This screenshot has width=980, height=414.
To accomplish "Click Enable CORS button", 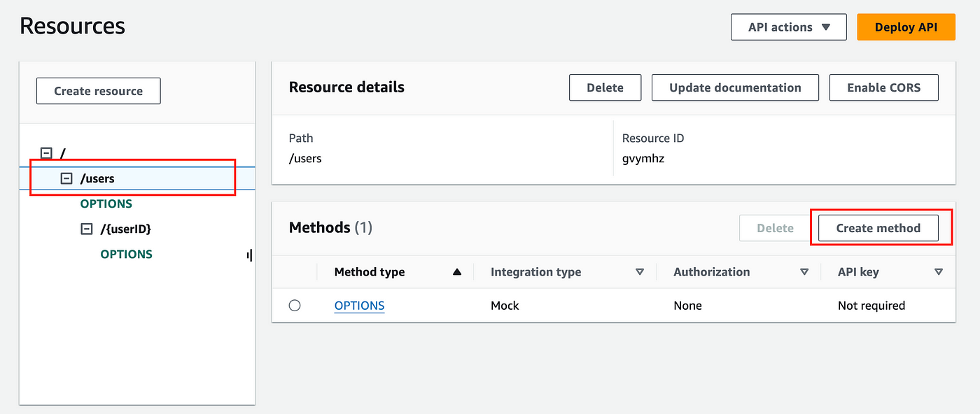I will pyautogui.click(x=883, y=87).
